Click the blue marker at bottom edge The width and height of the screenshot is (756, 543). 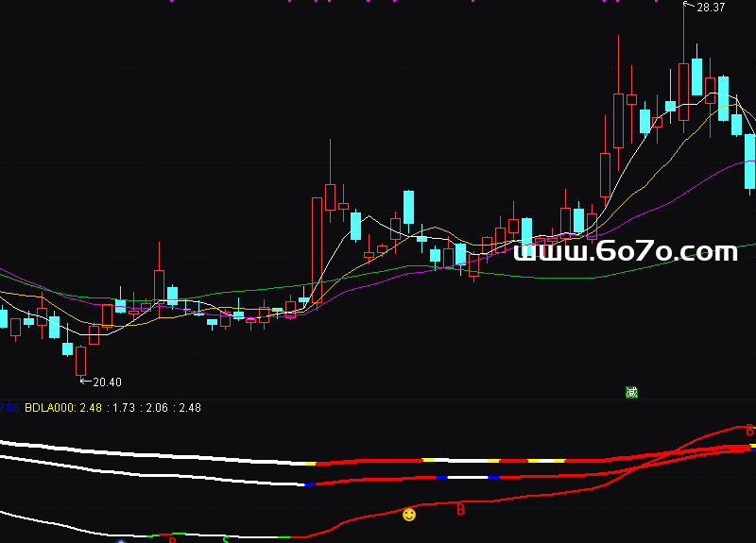pos(120,541)
